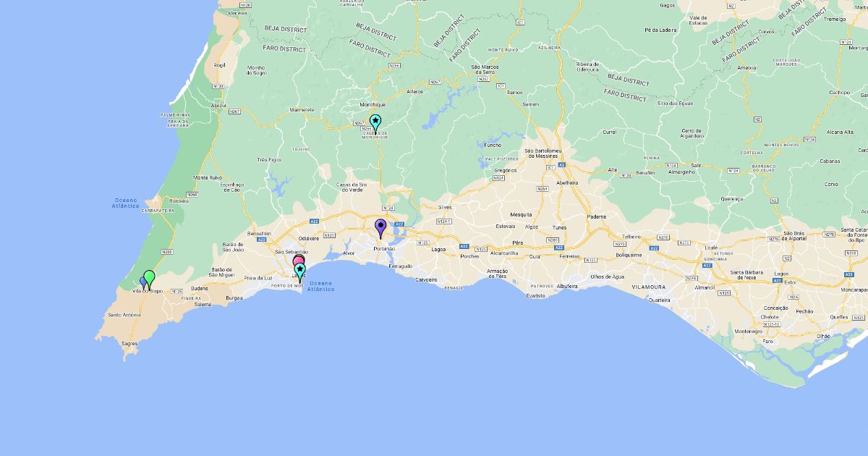Click the Sagres town label
868x456 pixels.
click(129, 344)
